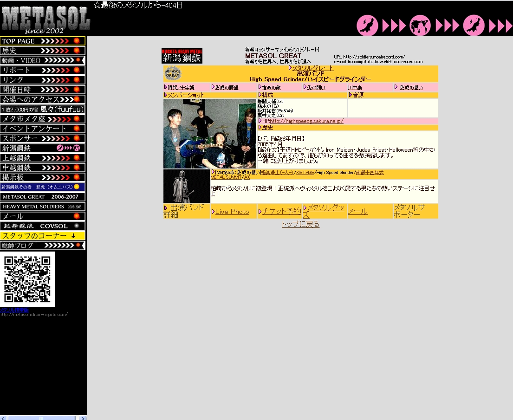Open スタッフのコーナー yellow banner

click(x=43, y=236)
